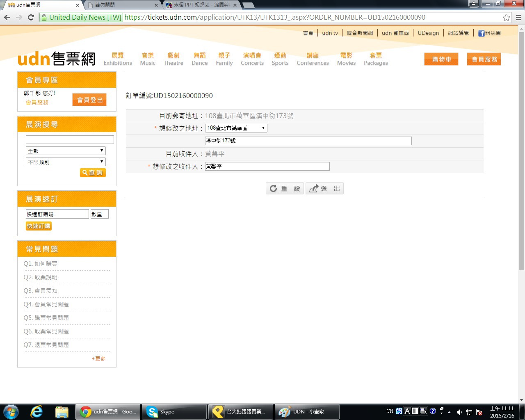Open the Facebook fan page icon link

(x=482, y=33)
